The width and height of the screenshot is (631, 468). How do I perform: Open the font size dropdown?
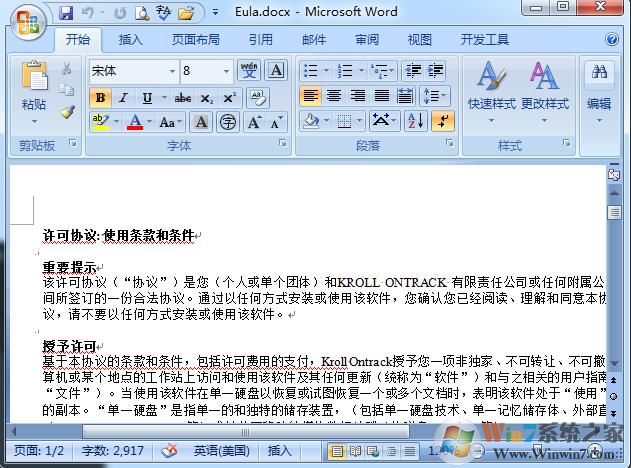(x=226, y=71)
